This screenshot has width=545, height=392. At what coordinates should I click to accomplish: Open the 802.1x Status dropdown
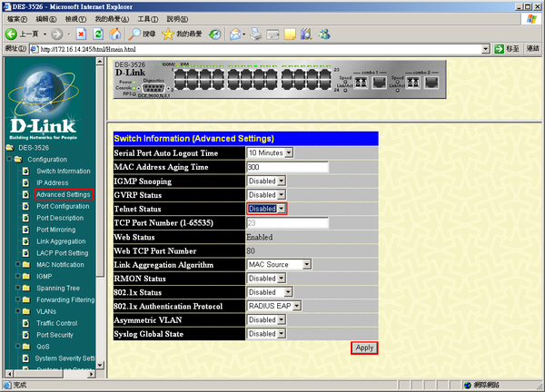pyautogui.click(x=288, y=292)
